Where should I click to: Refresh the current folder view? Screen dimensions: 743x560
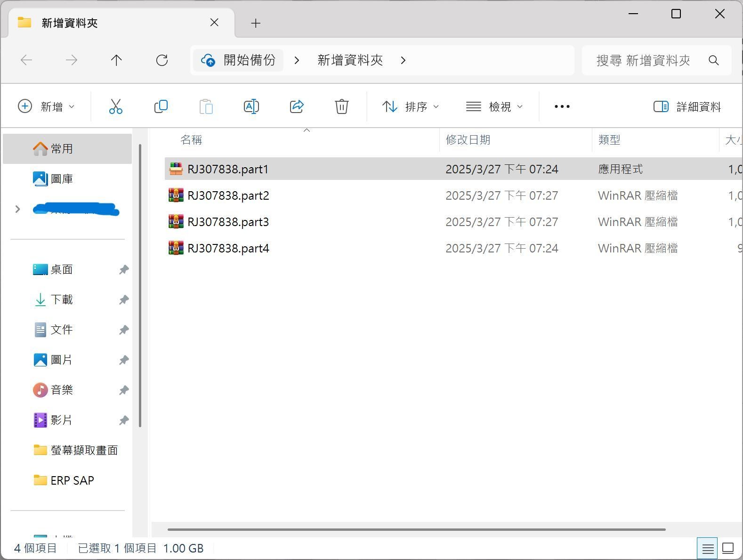coord(162,60)
